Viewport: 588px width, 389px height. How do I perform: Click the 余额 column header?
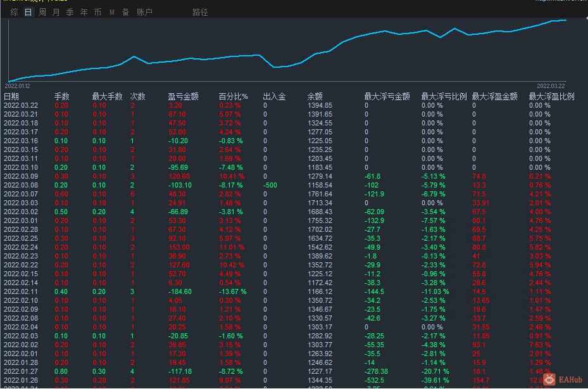coord(315,96)
